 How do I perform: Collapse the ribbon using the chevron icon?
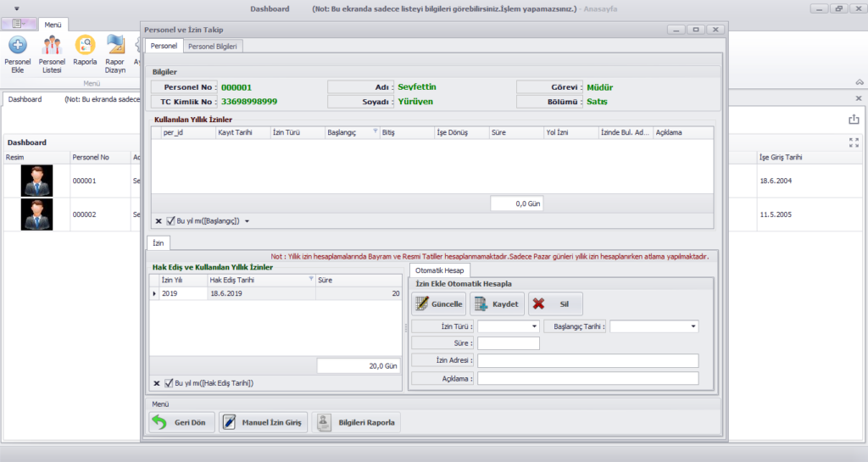click(859, 82)
